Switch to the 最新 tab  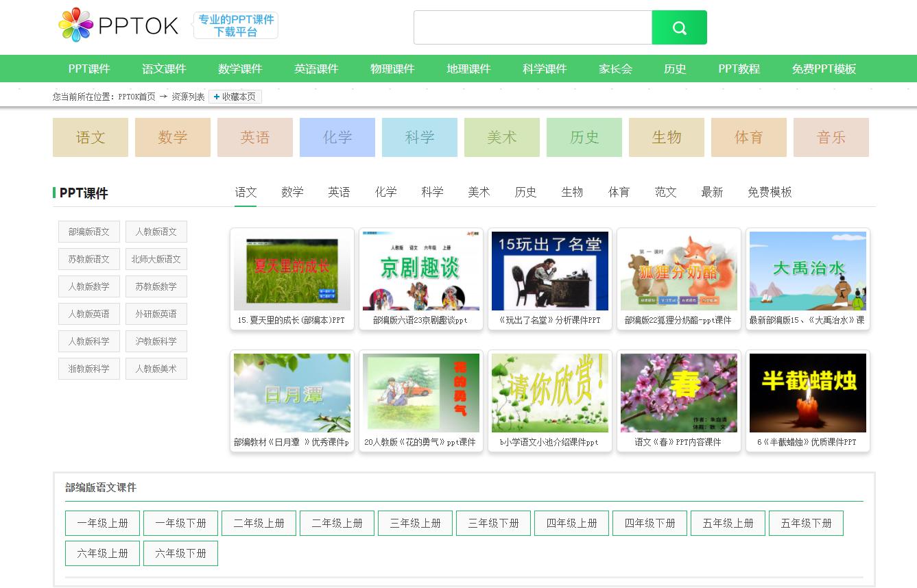712,193
